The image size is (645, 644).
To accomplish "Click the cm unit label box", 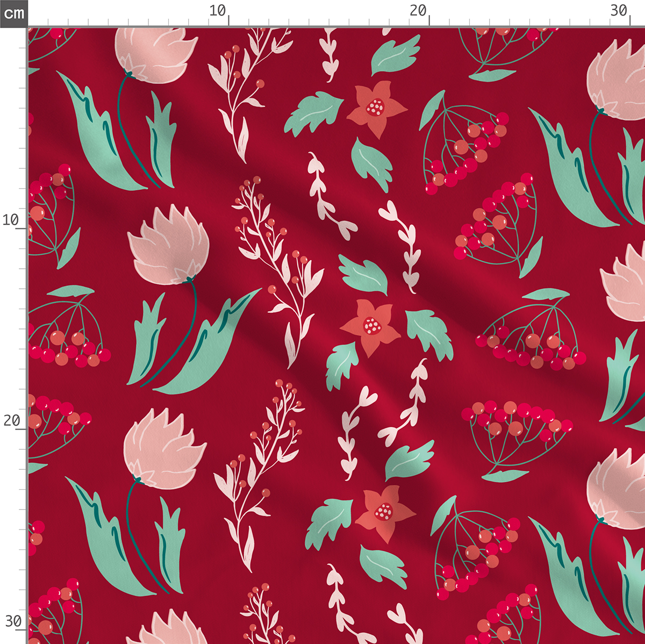I will [x=13, y=13].
